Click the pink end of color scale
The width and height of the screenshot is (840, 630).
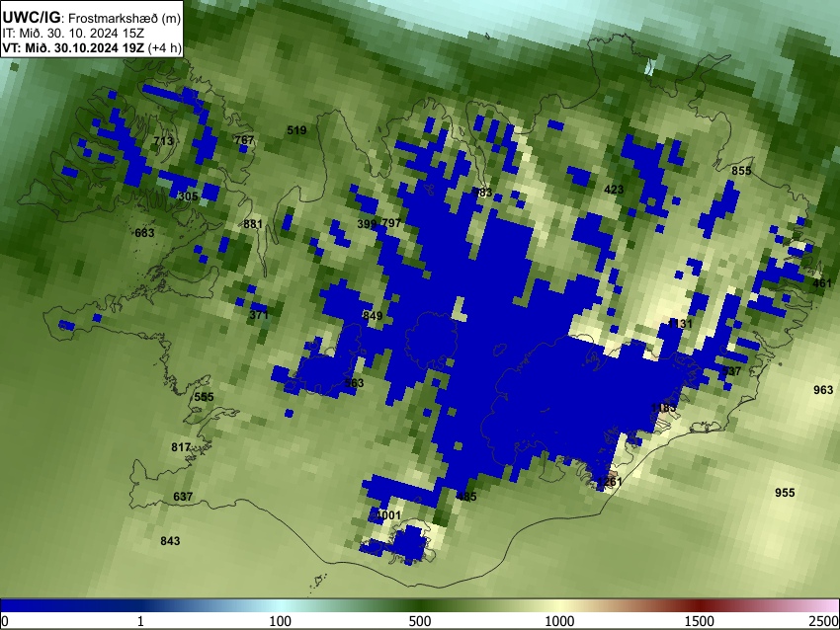pos(828,605)
